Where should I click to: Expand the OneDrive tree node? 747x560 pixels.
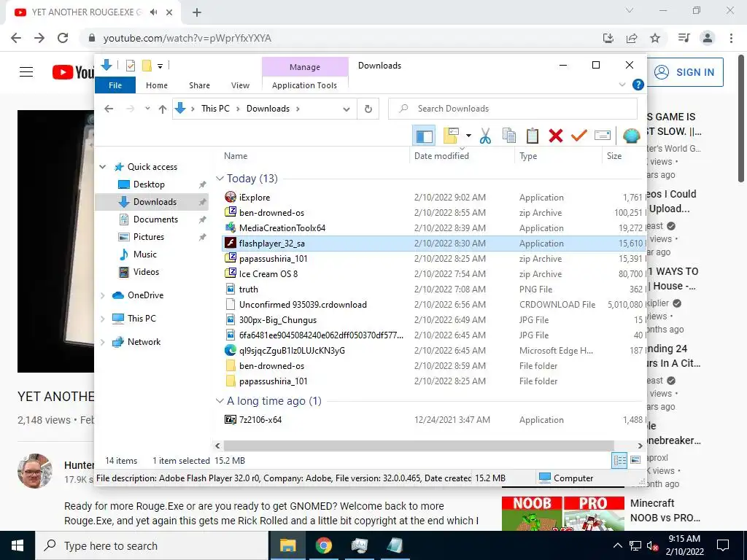102,295
